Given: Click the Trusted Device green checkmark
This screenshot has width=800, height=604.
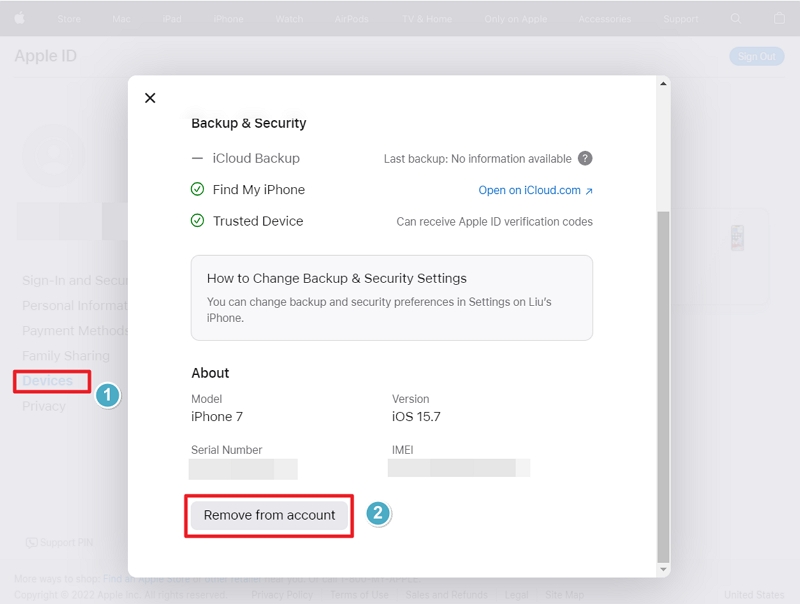Looking at the screenshot, I should [x=197, y=220].
